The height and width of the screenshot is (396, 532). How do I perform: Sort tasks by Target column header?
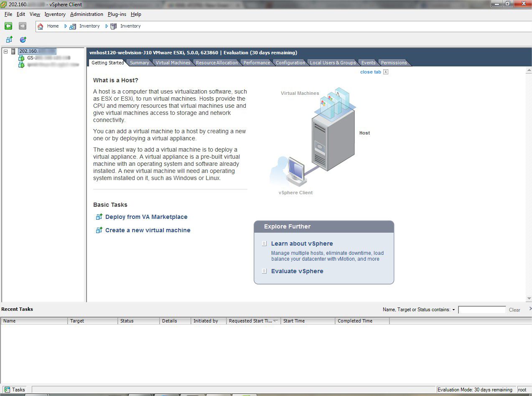(x=93, y=321)
